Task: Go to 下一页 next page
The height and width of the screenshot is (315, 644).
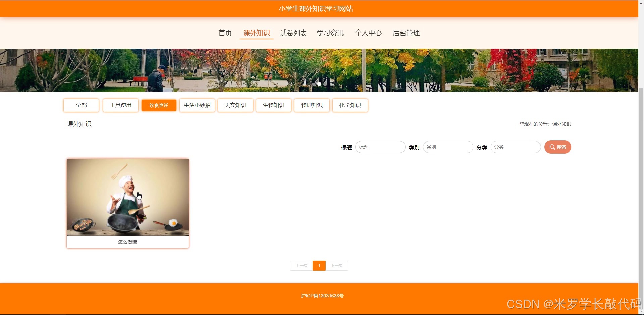Action: click(x=337, y=265)
